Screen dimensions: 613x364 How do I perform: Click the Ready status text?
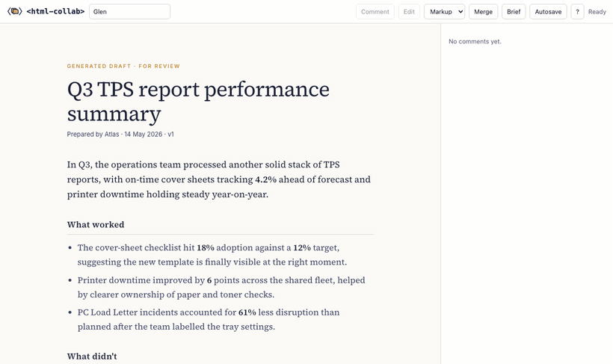point(597,12)
